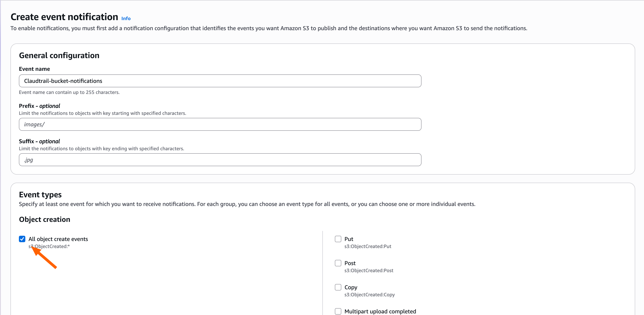
Task: Open the Info link beside the page title
Action: point(126,19)
